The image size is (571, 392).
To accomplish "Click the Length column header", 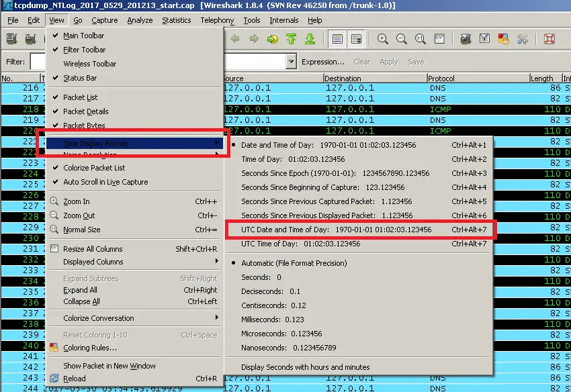I will coord(546,79).
